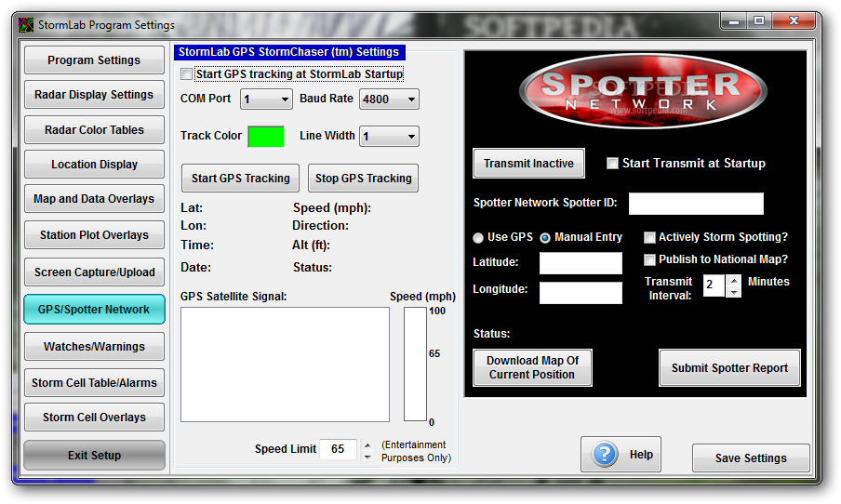Click the StormLab title bar app icon
Viewport: 841px width, 504px height.
[x=26, y=25]
